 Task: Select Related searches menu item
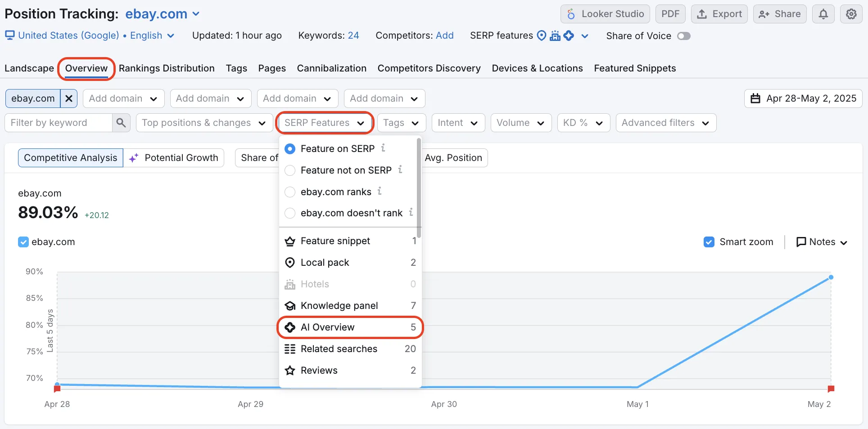pos(350,349)
